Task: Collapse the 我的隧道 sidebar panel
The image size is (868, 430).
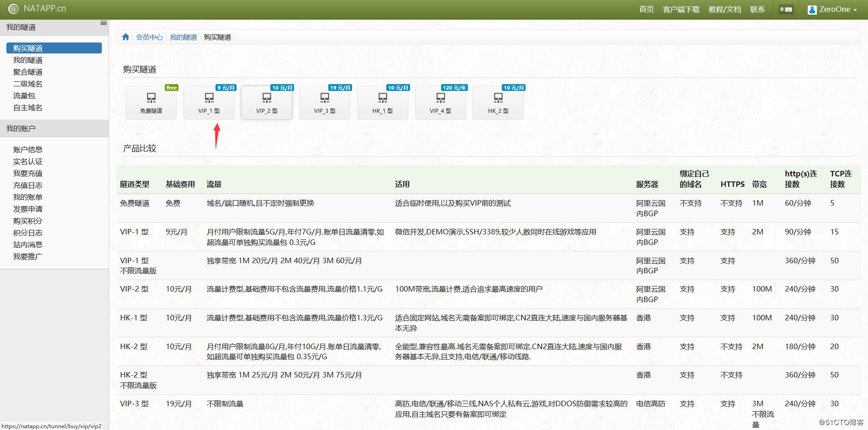Action: pyautogui.click(x=104, y=22)
